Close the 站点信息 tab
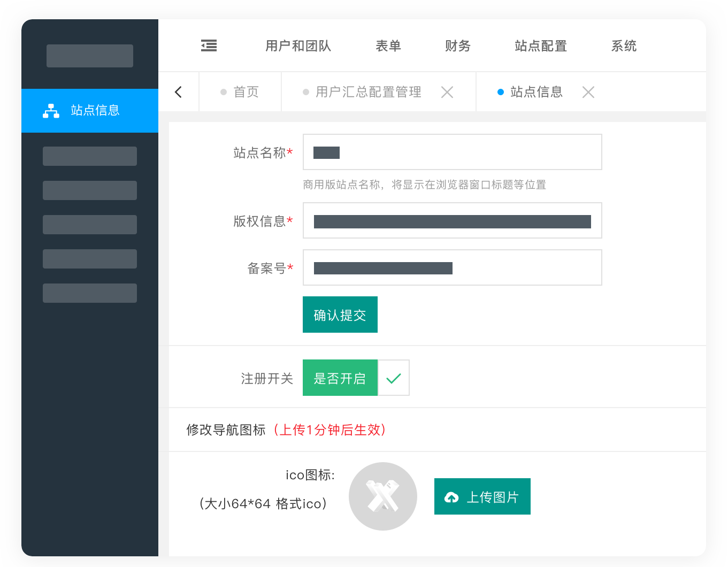Image resolution: width=728 pixels, height=567 pixels. [588, 93]
